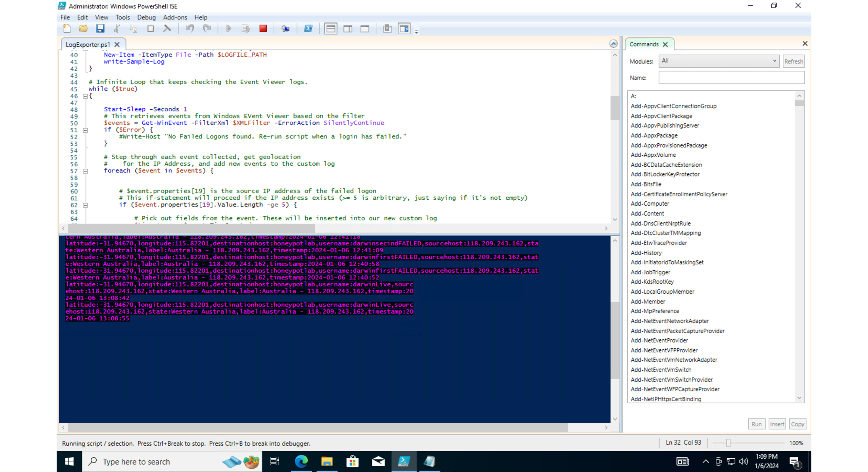Image resolution: width=868 pixels, height=472 pixels.
Task: Open the Add-ons menu
Action: (175, 17)
